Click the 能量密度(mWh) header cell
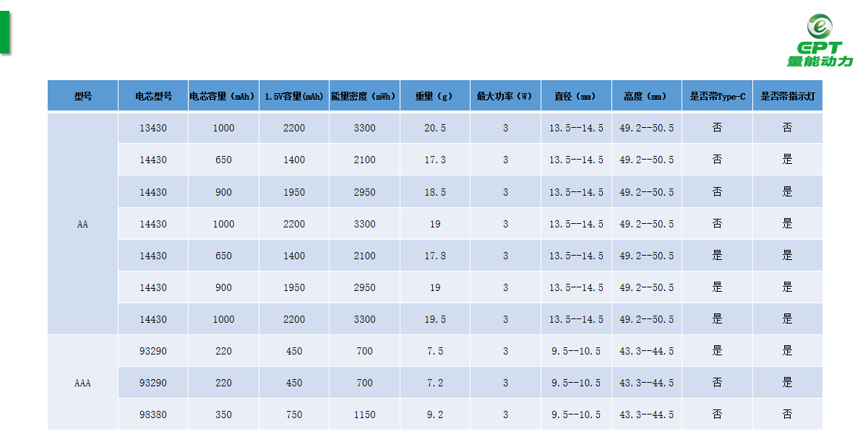The width and height of the screenshot is (868, 447). pos(364,95)
